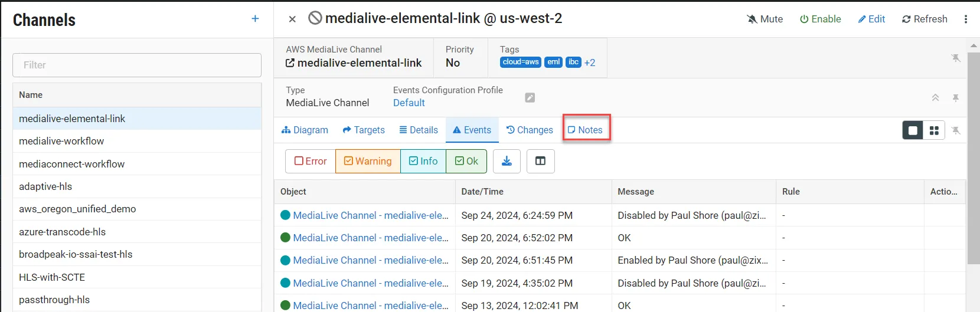This screenshot has height=312, width=980.
Task: Close the medialive-elemental-link detail panel
Action: tap(292, 19)
